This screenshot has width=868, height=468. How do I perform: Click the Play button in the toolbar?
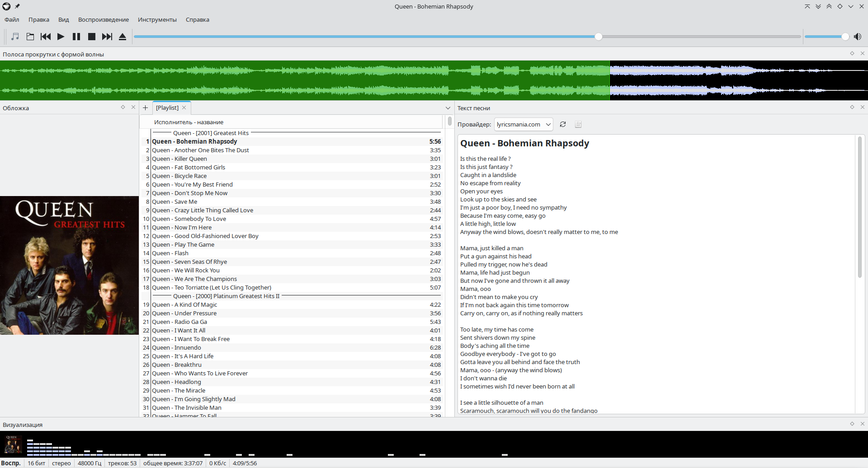coord(61,37)
